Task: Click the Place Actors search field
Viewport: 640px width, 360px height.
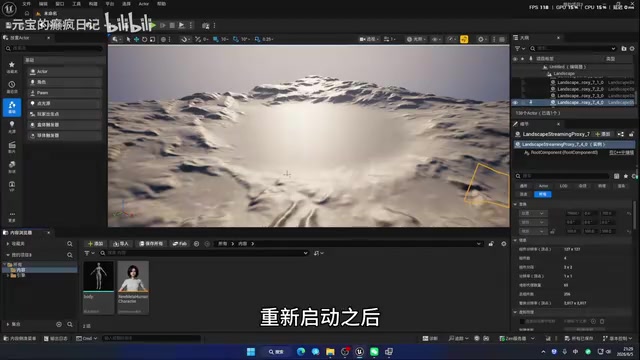Action: (53, 49)
